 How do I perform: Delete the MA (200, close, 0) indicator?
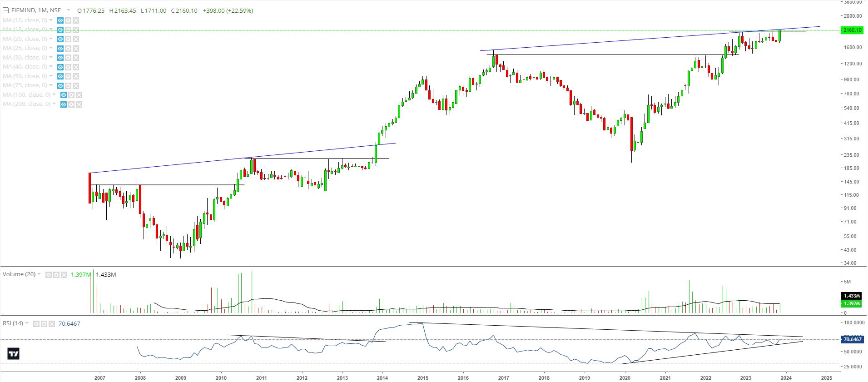[x=79, y=104]
